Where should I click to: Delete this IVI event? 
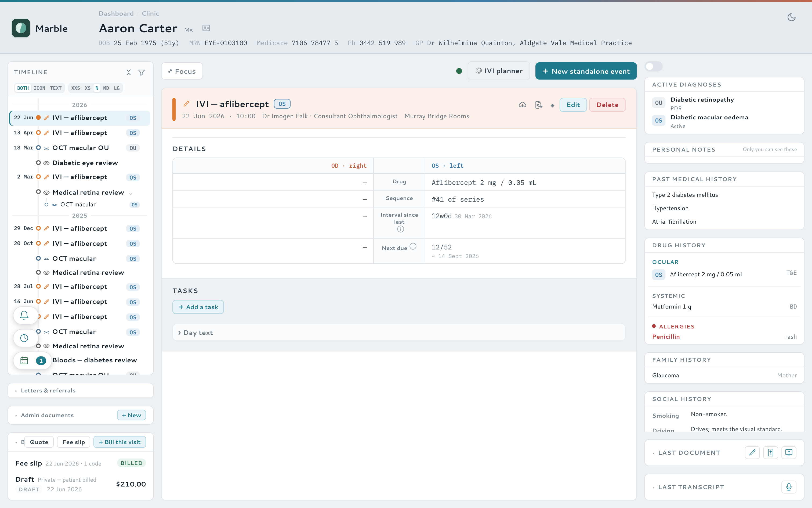607,105
